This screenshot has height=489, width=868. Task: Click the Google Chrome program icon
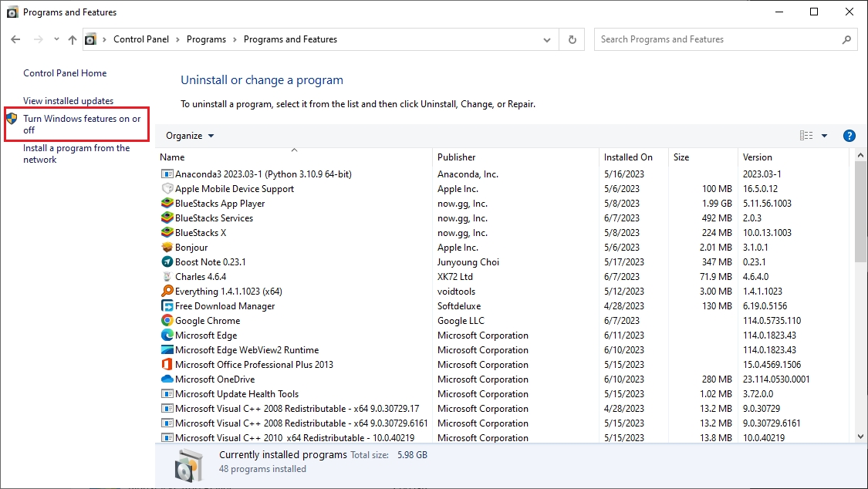(x=167, y=321)
